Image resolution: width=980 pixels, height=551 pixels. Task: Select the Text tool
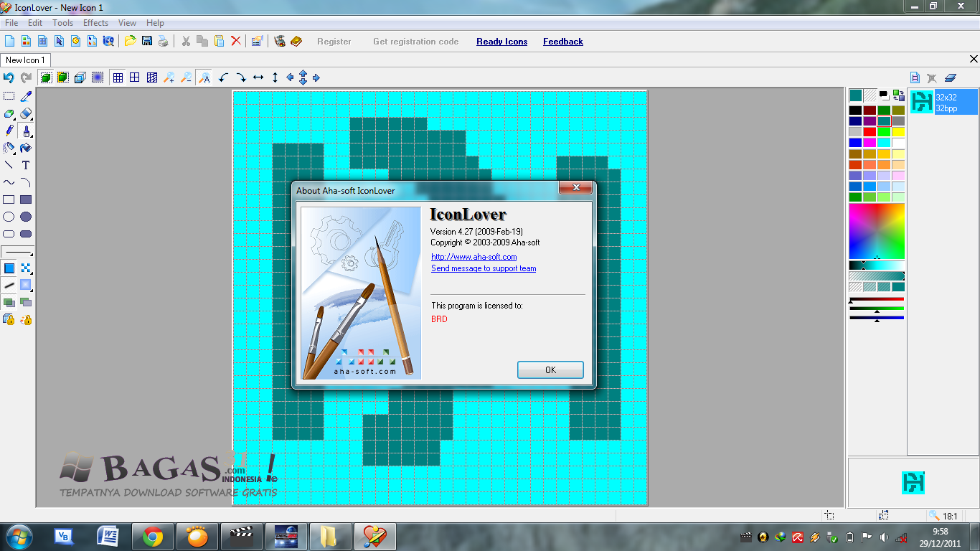click(26, 165)
